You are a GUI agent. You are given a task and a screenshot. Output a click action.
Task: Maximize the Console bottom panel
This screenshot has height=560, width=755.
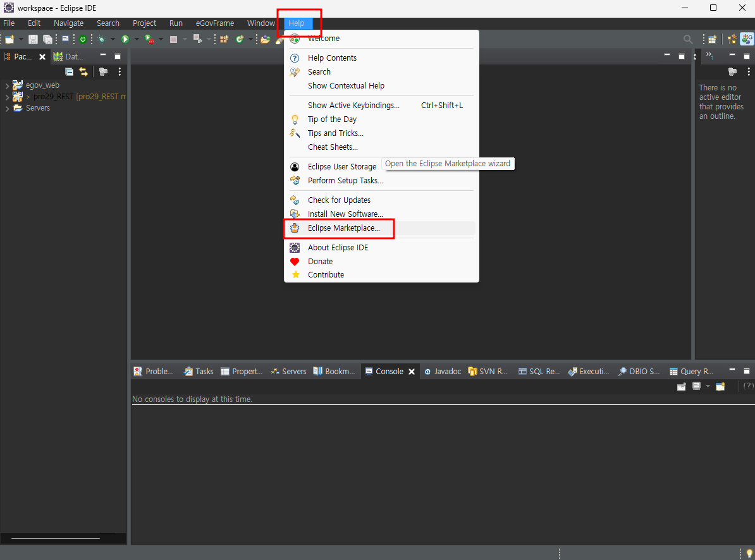[x=747, y=371]
